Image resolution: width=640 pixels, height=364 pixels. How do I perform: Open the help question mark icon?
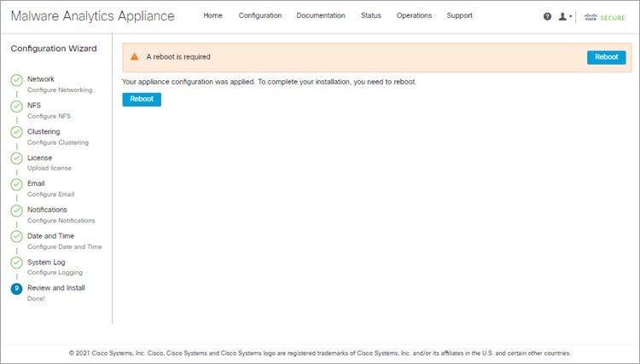547,17
